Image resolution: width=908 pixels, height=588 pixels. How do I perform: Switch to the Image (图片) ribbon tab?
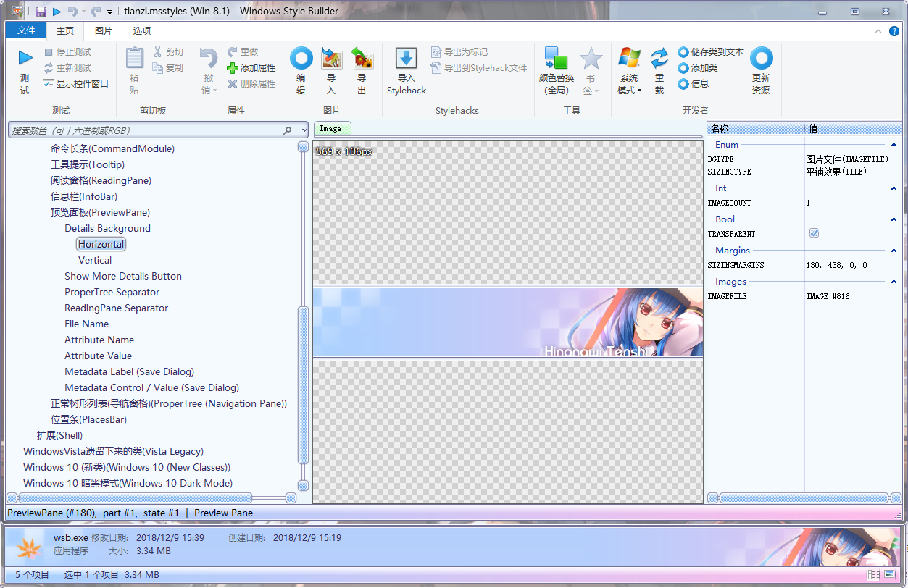point(104,30)
